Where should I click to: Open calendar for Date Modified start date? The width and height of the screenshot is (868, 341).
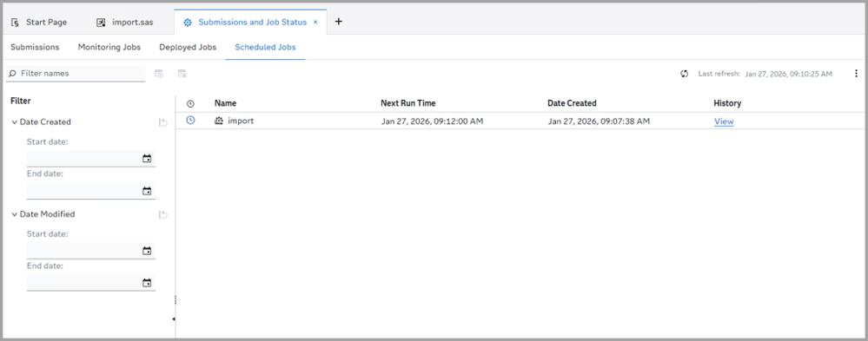[x=147, y=251]
